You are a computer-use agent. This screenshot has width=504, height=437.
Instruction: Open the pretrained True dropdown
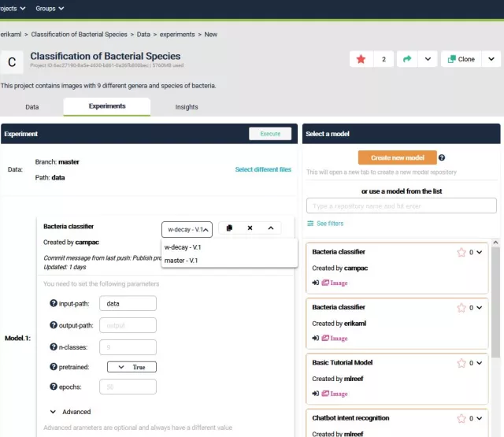point(132,367)
